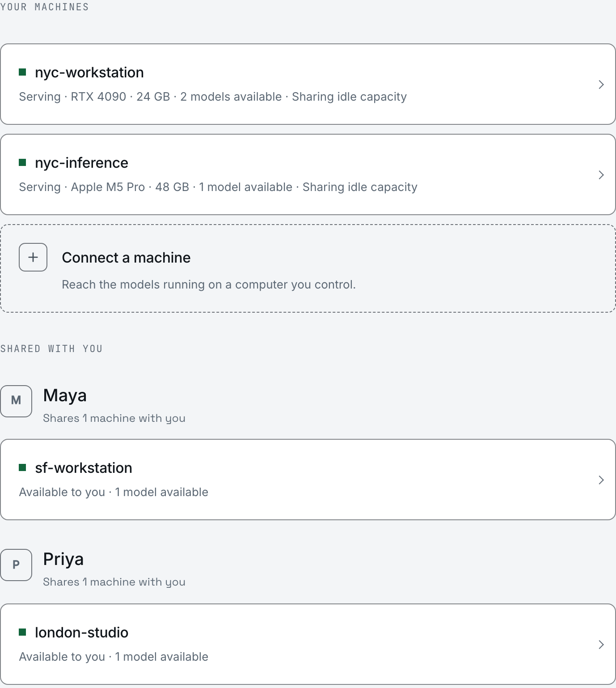
Task: Open the nyc-workstation machine title
Action: [x=89, y=72]
